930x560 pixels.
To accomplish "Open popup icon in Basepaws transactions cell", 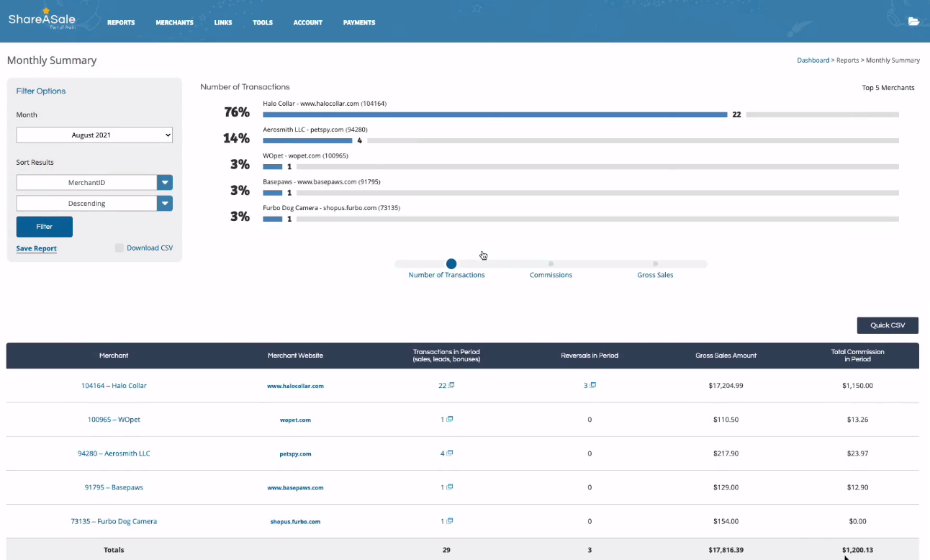I will pyautogui.click(x=450, y=487).
